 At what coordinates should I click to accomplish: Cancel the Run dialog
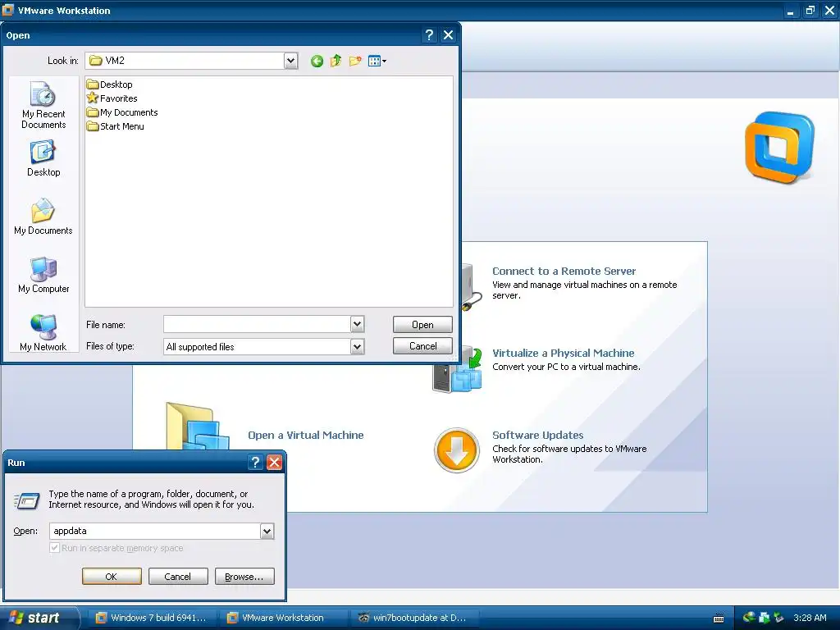(x=178, y=577)
